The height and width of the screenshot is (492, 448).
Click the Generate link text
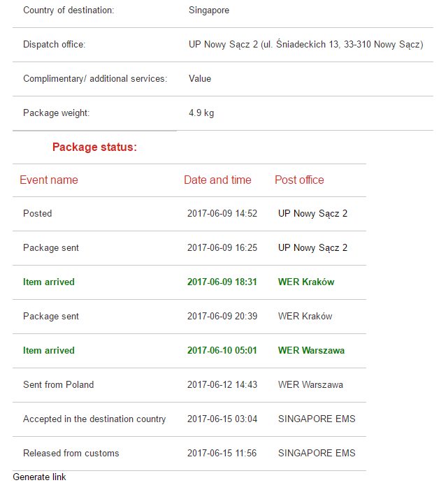click(x=39, y=477)
